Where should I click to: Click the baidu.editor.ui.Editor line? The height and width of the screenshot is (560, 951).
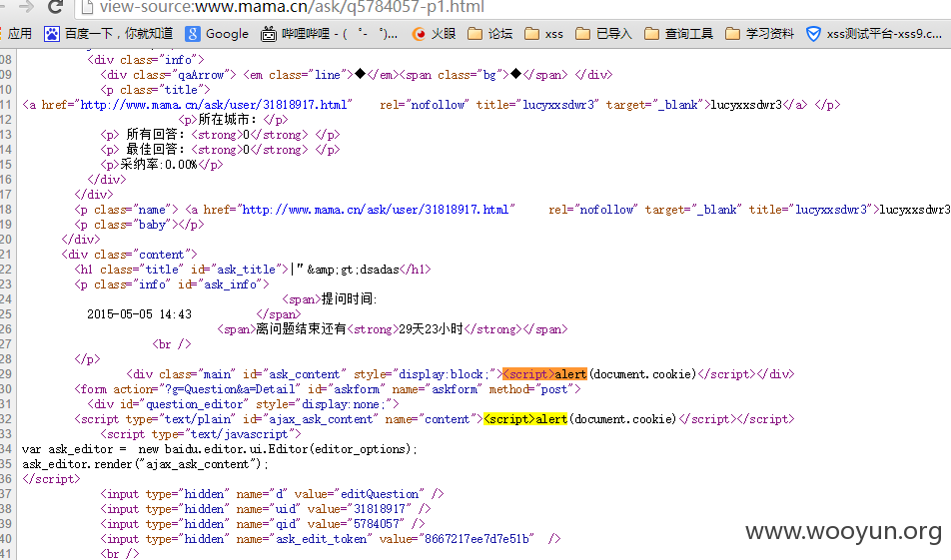coord(220,448)
